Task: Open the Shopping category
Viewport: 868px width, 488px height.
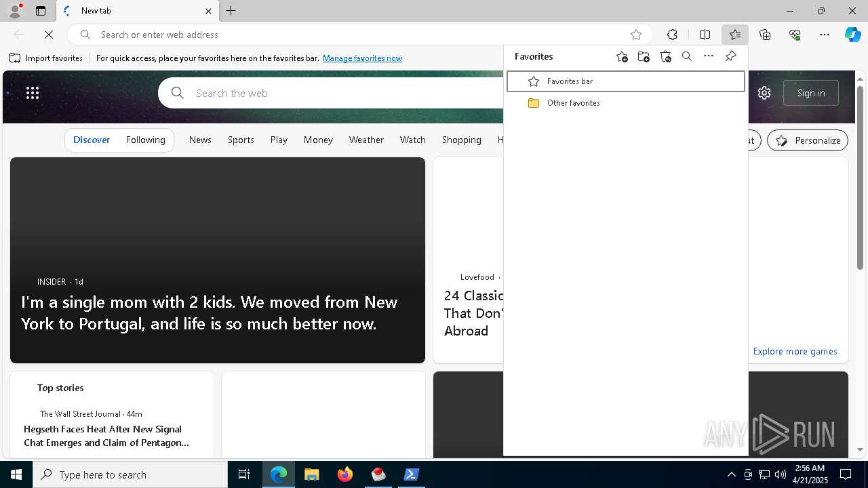Action: 462,140
